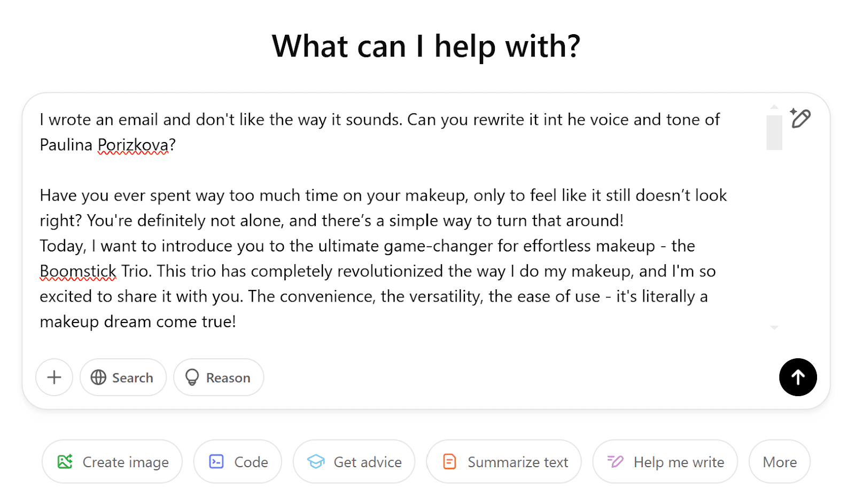This screenshot has height=504, width=855.
Task: Pick the Get advice suggestion
Action: (x=354, y=462)
